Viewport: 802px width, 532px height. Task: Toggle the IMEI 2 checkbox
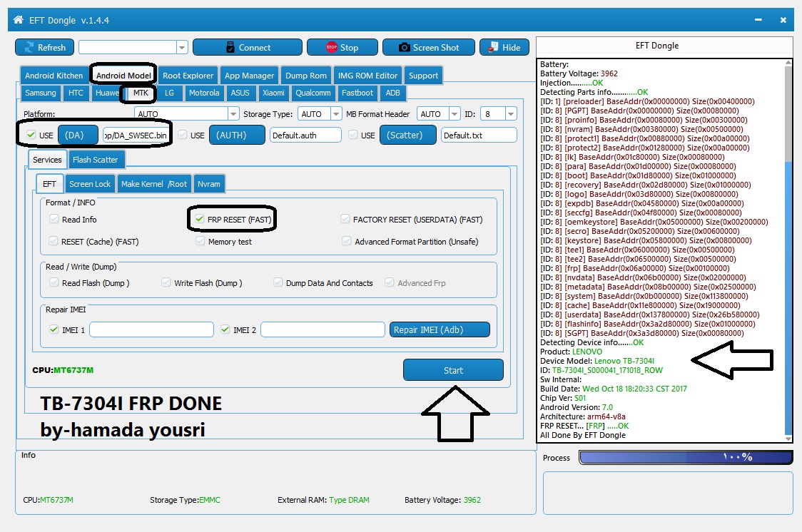(x=225, y=329)
